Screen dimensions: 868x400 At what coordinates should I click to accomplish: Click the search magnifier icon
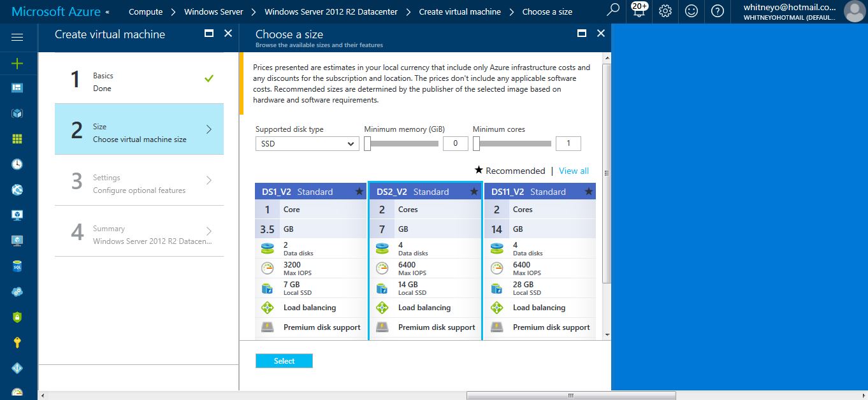tap(612, 10)
